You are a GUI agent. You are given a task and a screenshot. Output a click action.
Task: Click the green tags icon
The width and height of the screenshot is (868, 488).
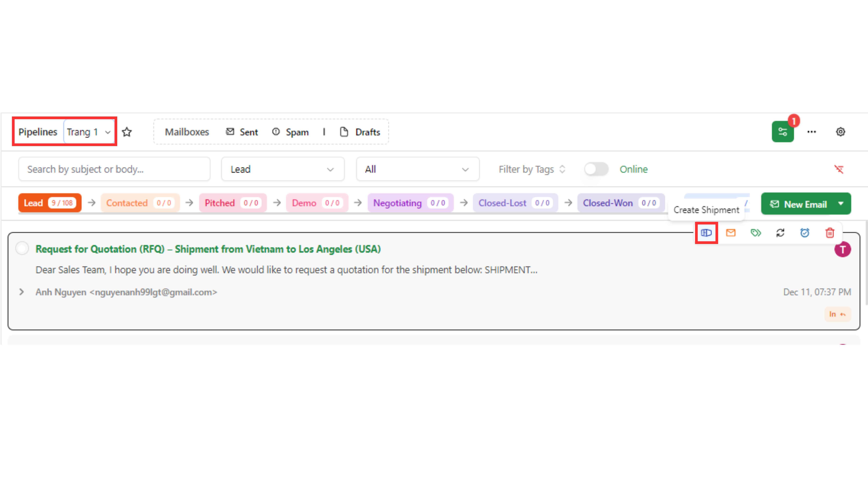[756, 233]
